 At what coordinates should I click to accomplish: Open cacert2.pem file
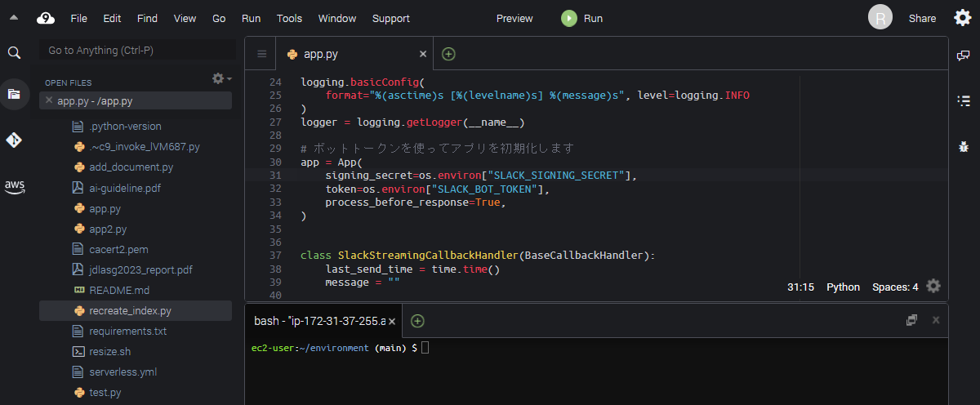118,249
